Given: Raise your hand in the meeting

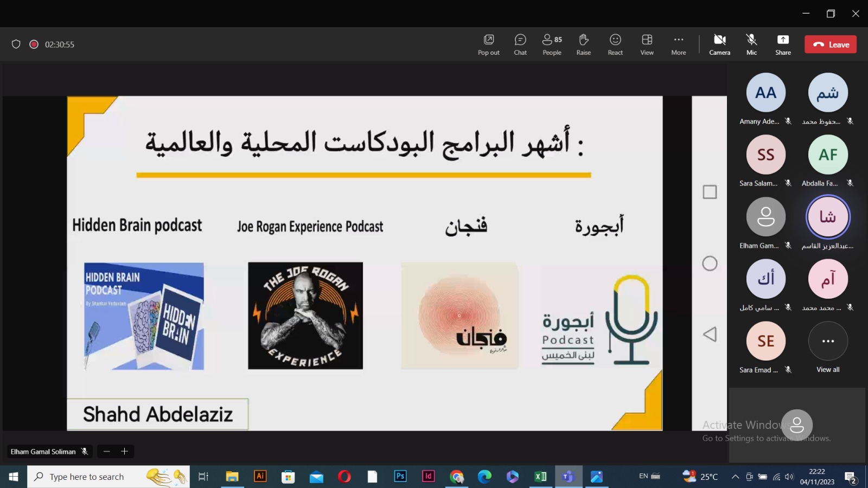Looking at the screenshot, I should (x=584, y=44).
